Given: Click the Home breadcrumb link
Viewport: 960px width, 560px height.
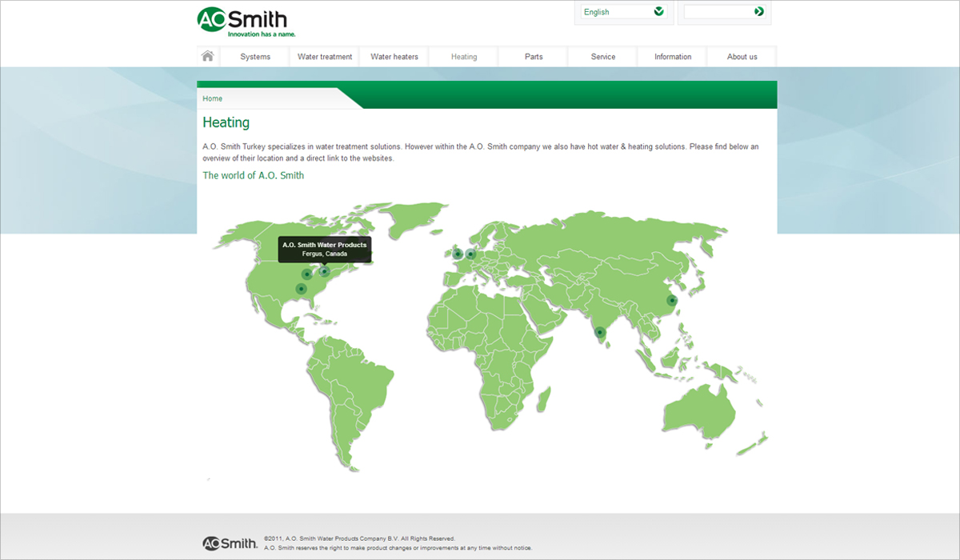Looking at the screenshot, I should (212, 98).
